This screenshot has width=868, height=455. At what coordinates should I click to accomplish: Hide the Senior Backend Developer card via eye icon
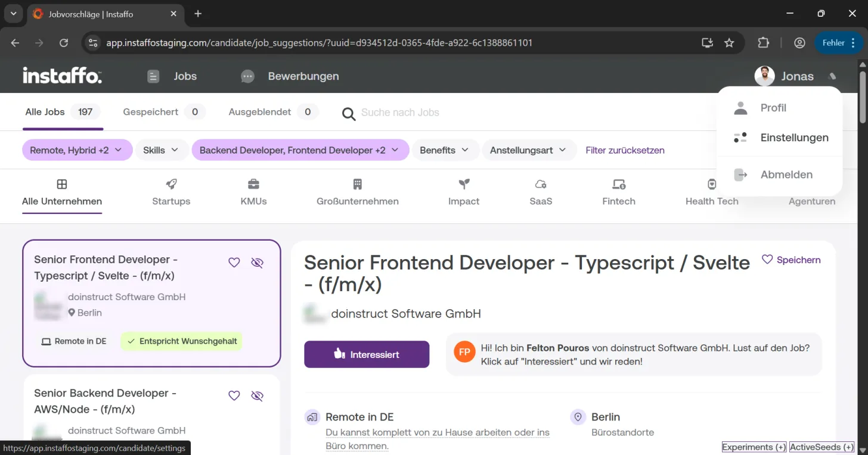click(257, 396)
